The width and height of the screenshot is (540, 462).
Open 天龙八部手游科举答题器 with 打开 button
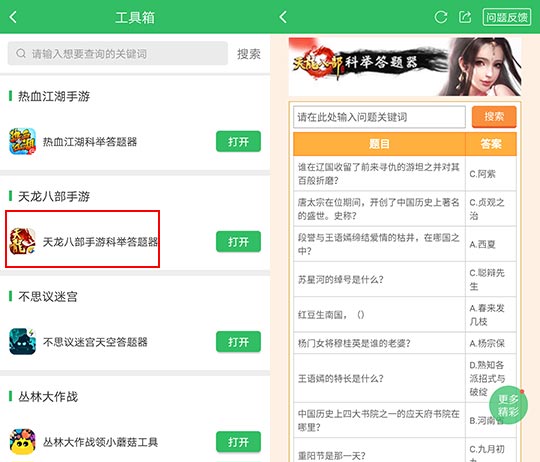pos(238,241)
